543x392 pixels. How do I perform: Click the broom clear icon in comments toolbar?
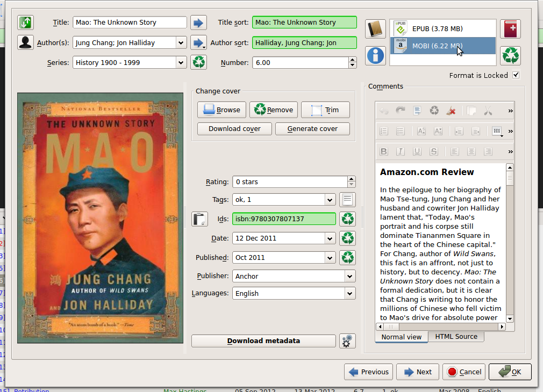451,111
